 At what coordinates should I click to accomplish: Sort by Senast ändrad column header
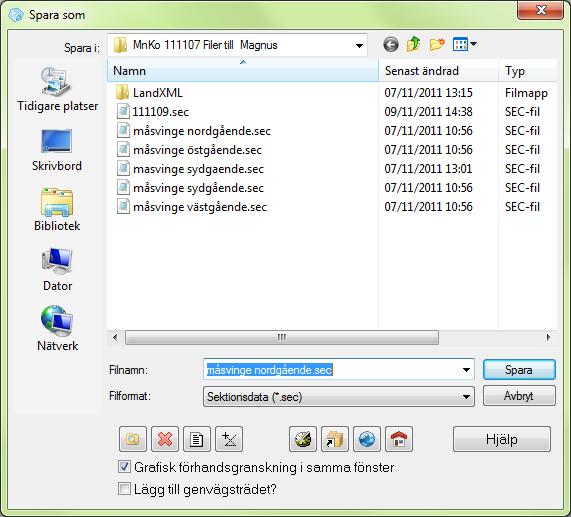point(438,71)
